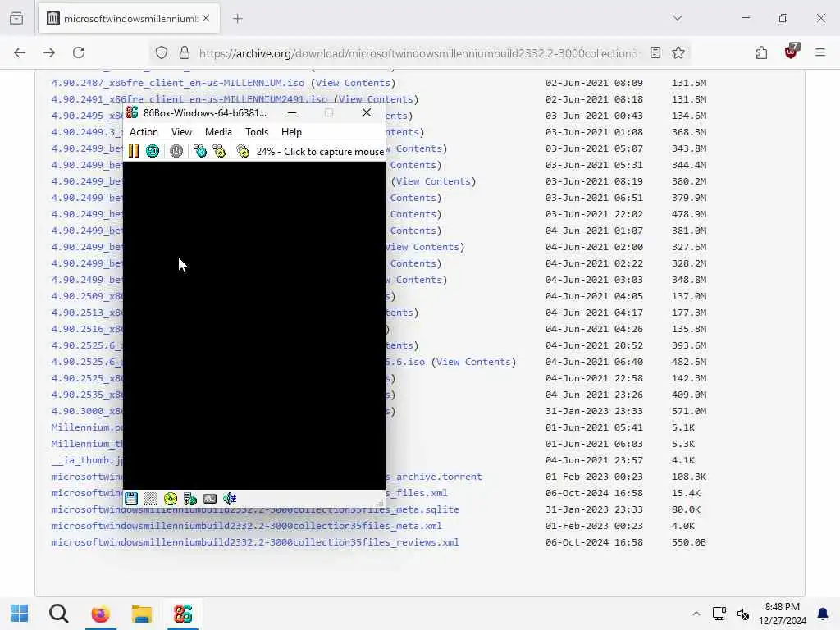This screenshot has height=630, width=840.
Task: Click the date 31-Jan-2023 23:33 beside 571.0M
Action: (x=594, y=412)
